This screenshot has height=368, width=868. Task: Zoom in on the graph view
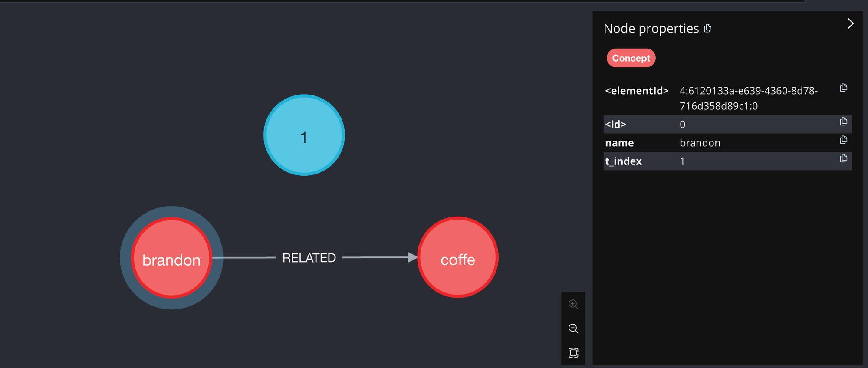pyautogui.click(x=573, y=304)
